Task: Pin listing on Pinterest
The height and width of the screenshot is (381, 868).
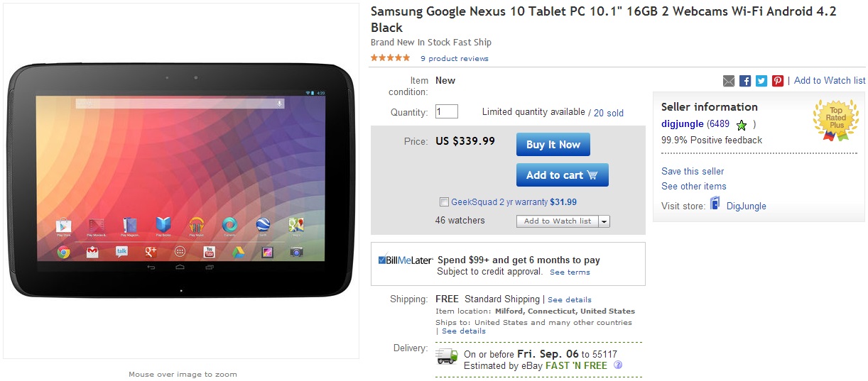Action: [778, 81]
